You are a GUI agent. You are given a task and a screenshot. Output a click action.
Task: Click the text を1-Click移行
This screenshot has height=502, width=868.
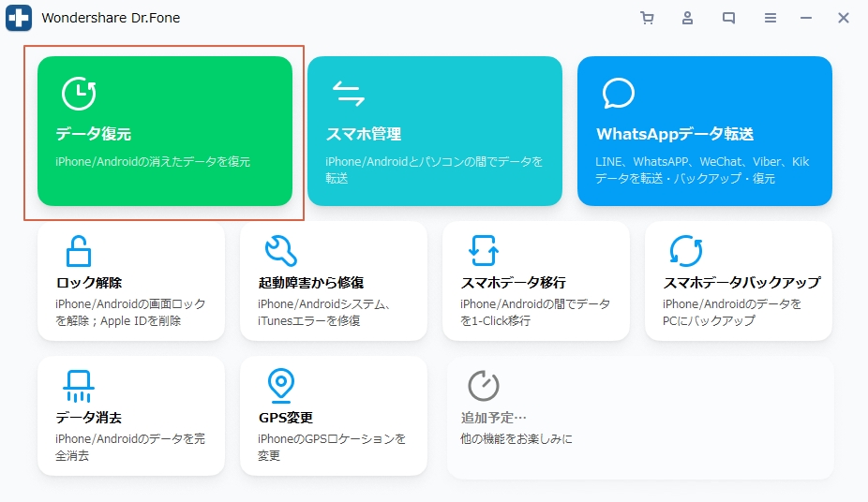pos(496,320)
